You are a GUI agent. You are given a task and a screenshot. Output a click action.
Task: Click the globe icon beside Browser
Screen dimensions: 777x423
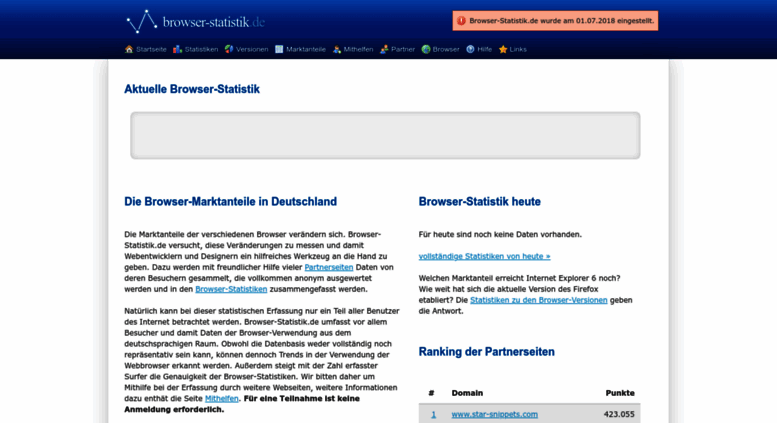426,49
